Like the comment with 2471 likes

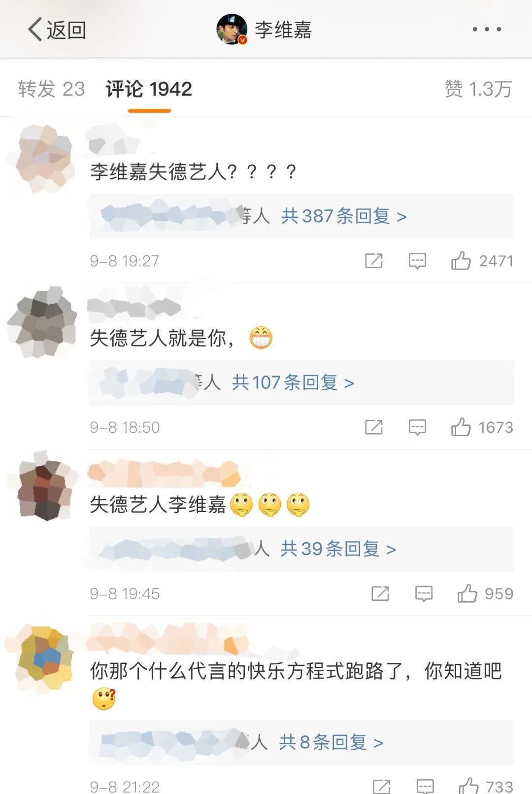pos(461,261)
